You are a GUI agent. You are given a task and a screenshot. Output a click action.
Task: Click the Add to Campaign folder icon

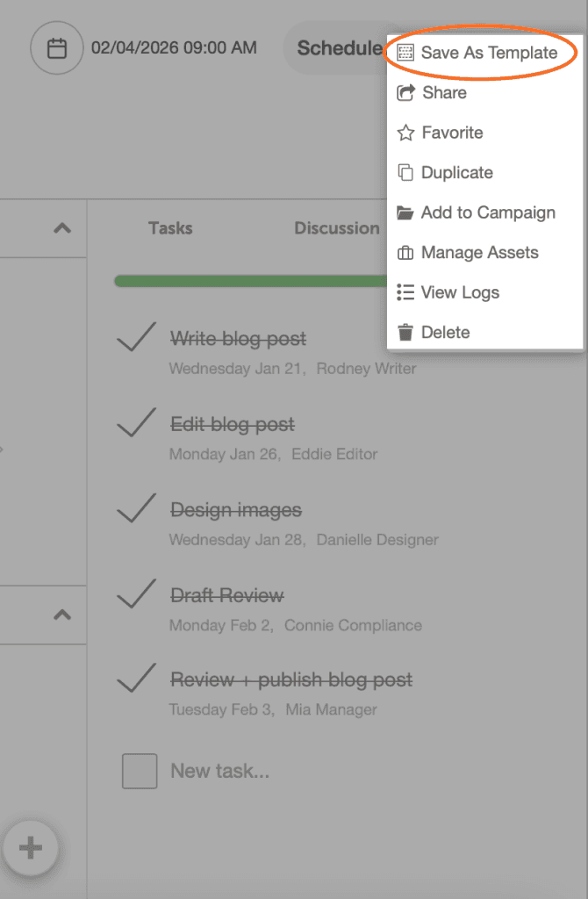[x=406, y=212]
